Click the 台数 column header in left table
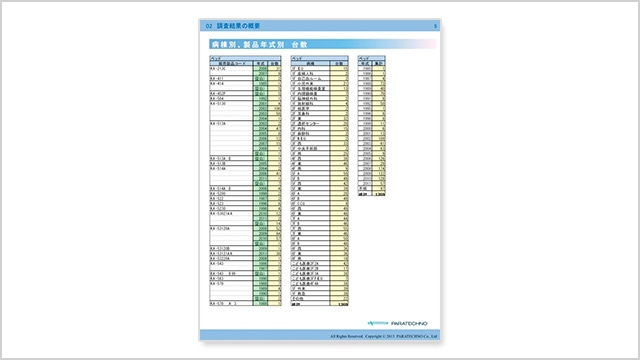Image resolution: width=640 pixels, height=360 pixels. click(x=274, y=63)
